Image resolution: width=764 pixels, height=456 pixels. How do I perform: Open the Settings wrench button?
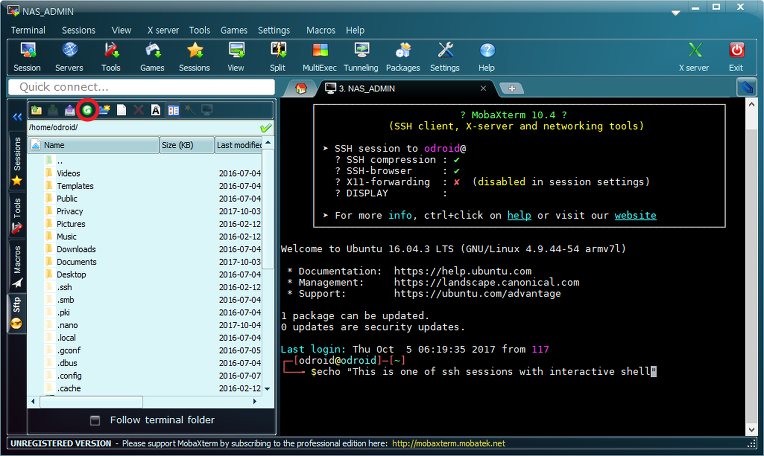coord(445,57)
